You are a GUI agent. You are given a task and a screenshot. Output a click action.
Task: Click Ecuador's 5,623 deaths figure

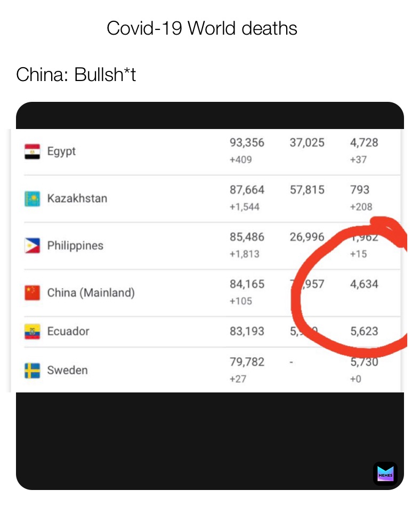click(x=364, y=331)
